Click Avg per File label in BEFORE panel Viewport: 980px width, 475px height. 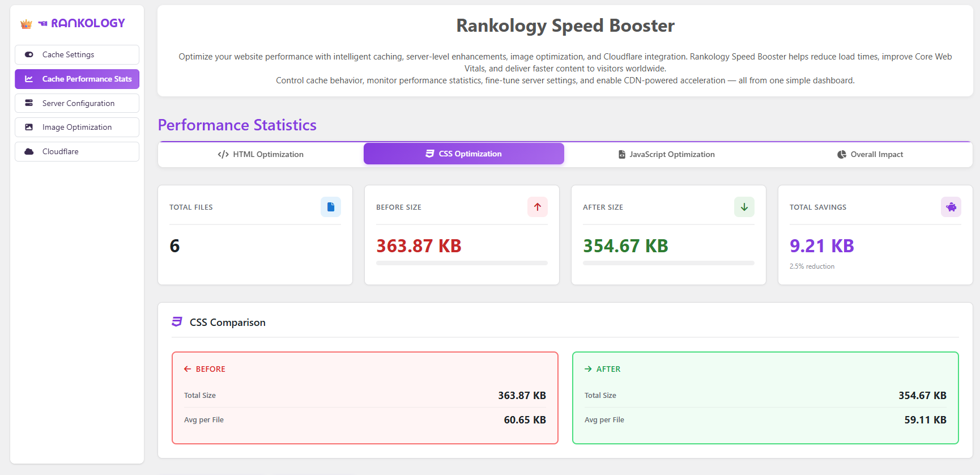pyautogui.click(x=204, y=420)
